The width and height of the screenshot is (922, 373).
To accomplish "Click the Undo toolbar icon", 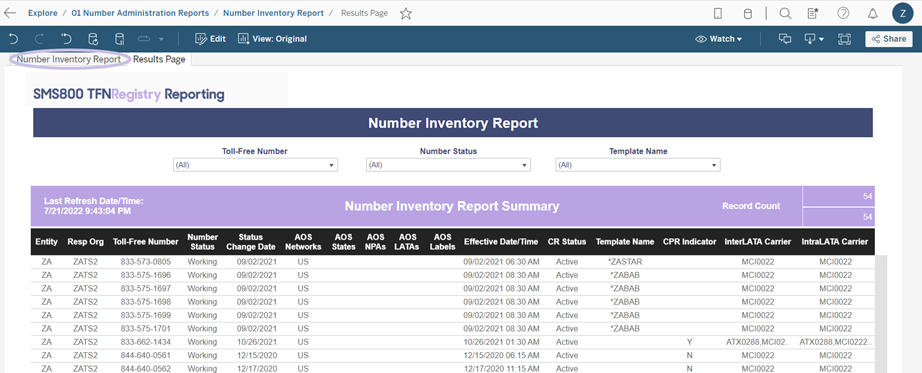I will coord(14,39).
